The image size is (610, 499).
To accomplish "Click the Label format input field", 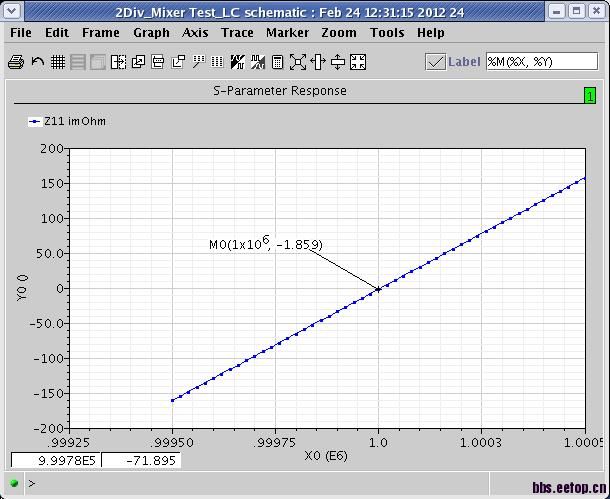I will click(x=542, y=61).
